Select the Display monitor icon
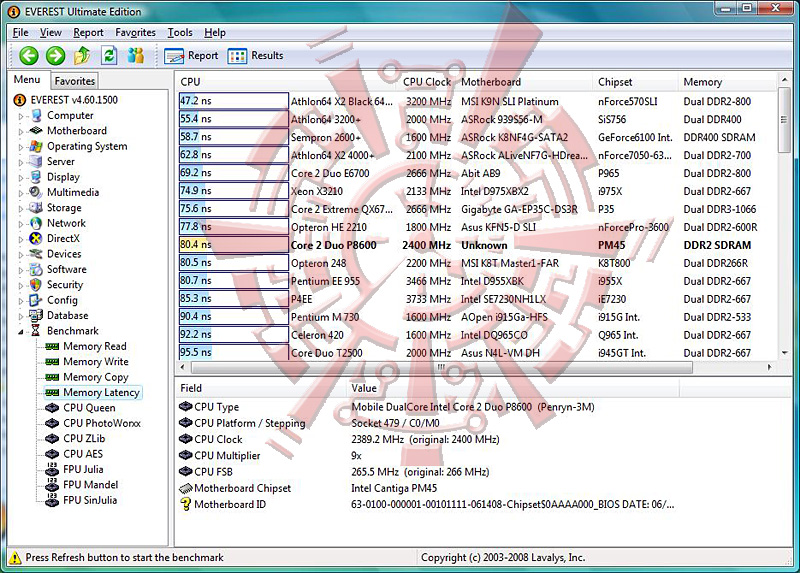Image resolution: width=800 pixels, height=573 pixels. click(x=36, y=177)
